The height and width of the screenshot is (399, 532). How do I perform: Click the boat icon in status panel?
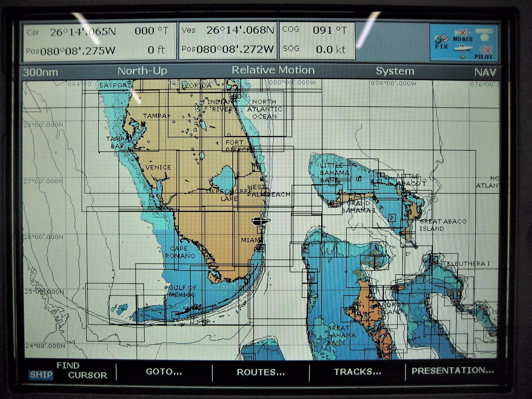[463, 50]
